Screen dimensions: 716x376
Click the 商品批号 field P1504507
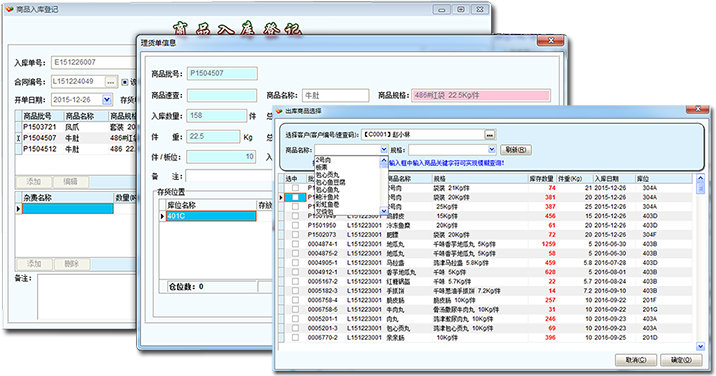pyautogui.click(x=222, y=74)
